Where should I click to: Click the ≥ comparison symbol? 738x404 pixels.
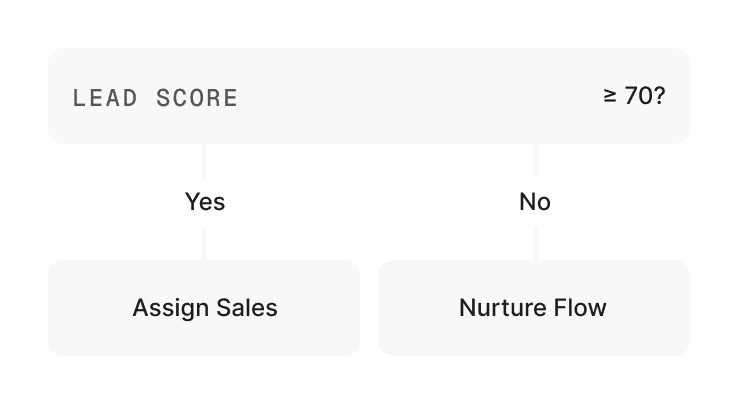pyautogui.click(x=610, y=96)
